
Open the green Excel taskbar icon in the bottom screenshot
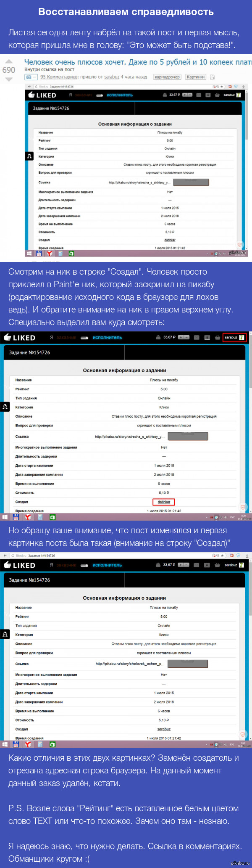52,744
